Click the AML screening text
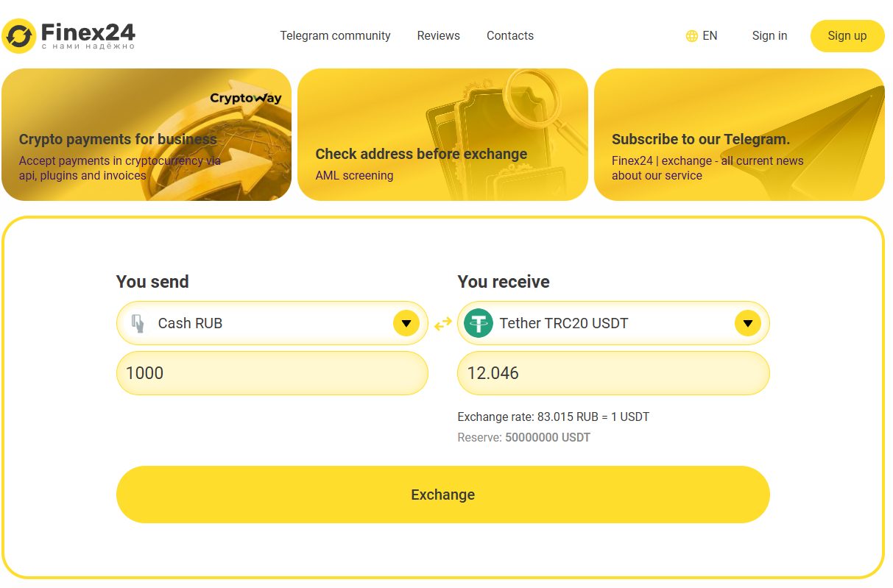The height and width of the screenshot is (588, 893). 354,175
